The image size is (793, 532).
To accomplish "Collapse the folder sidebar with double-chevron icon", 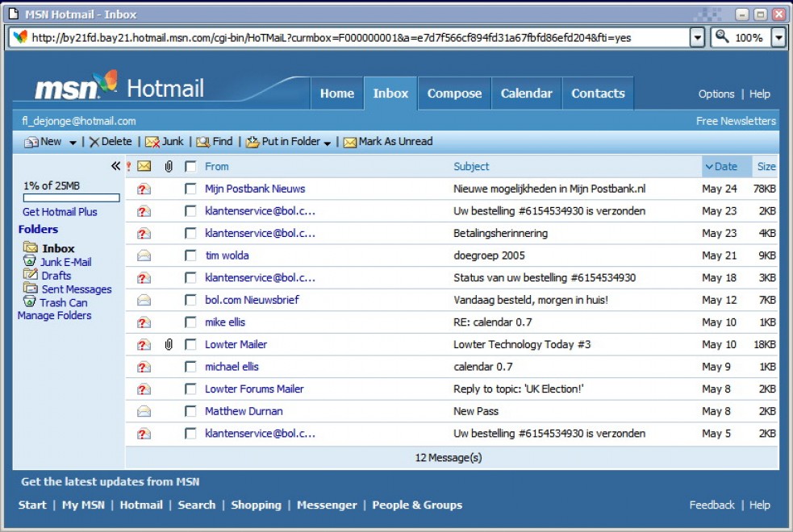I will (x=116, y=166).
